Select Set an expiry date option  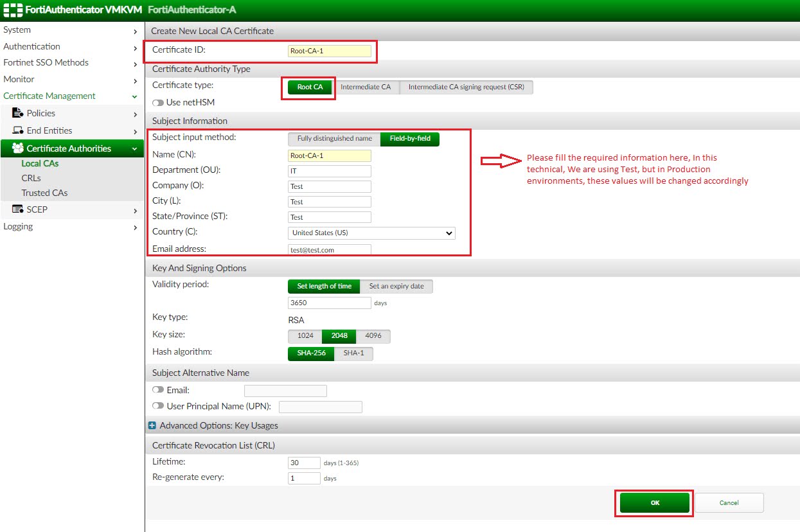(x=396, y=287)
